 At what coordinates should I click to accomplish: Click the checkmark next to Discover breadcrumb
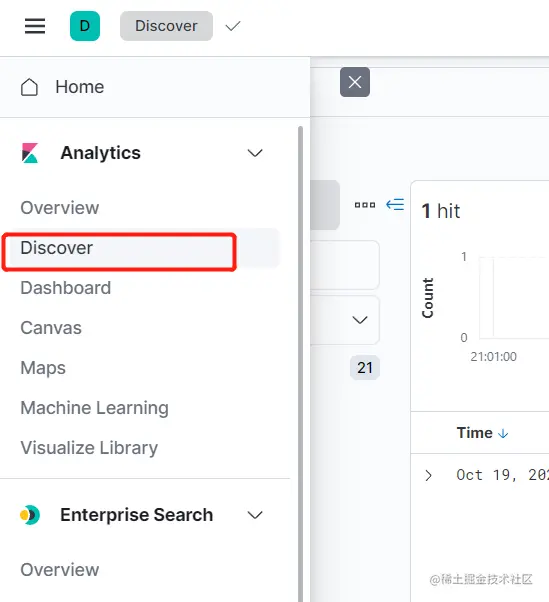pos(233,26)
